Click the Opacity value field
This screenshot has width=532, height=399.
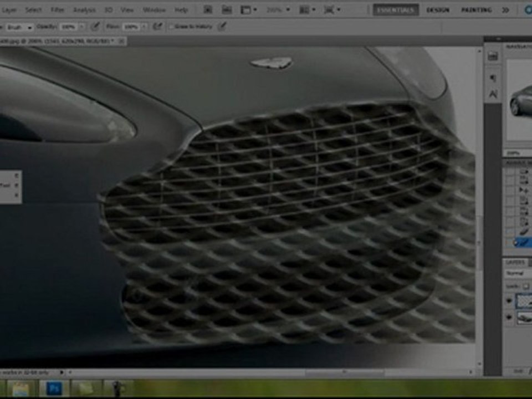(69, 27)
